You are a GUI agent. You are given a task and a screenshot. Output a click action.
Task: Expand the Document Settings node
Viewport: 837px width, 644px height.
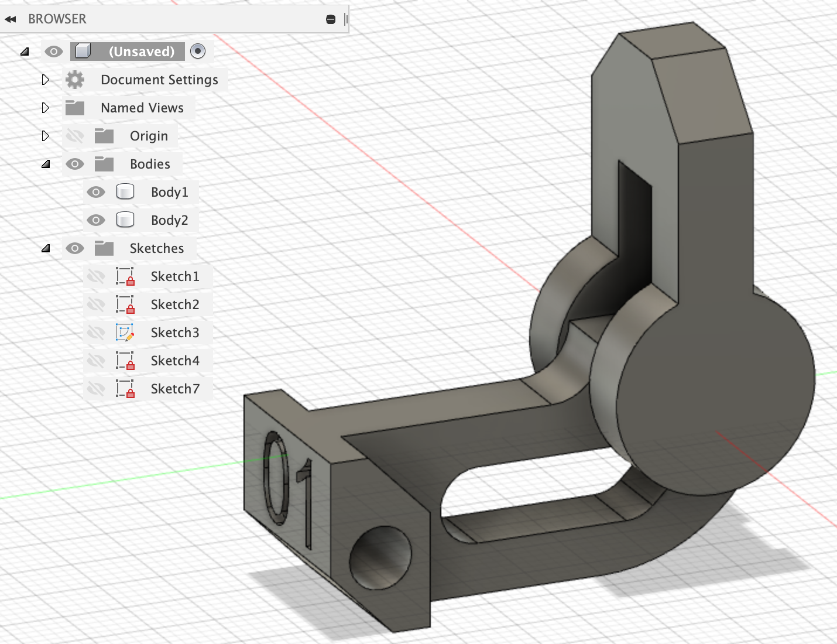pyautogui.click(x=45, y=80)
